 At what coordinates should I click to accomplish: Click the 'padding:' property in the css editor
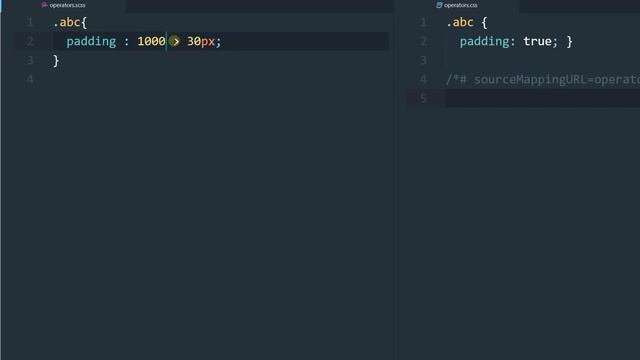(x=487, y=41)
